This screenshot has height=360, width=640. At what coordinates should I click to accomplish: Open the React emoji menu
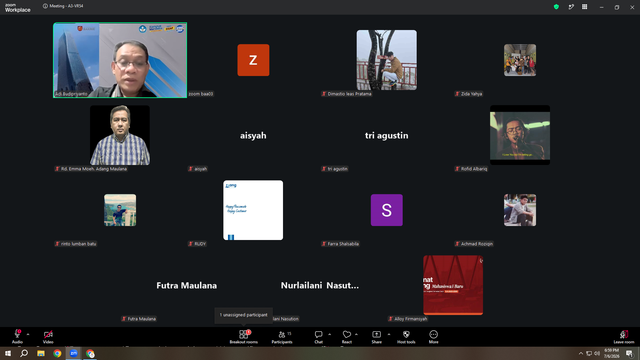347,336
